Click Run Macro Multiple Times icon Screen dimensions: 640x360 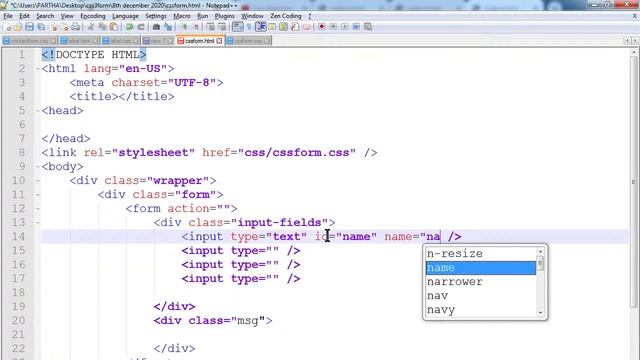356,27
